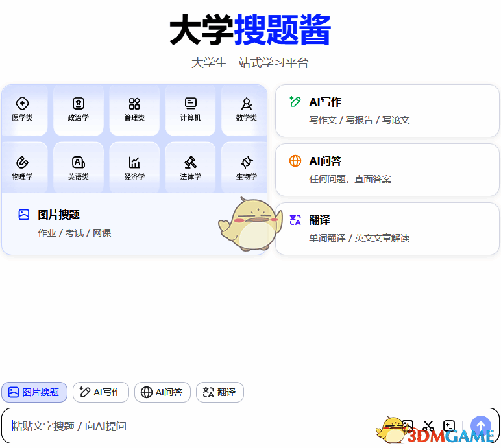
Task: Click the upload image icon in input box
Action: coord(408,426)
